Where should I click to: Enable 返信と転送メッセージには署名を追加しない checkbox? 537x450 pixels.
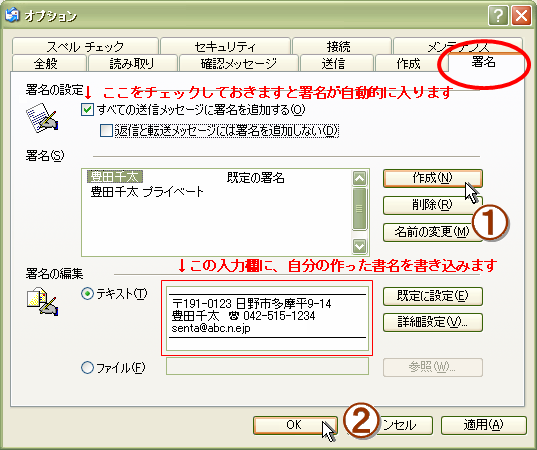(106, 130)
